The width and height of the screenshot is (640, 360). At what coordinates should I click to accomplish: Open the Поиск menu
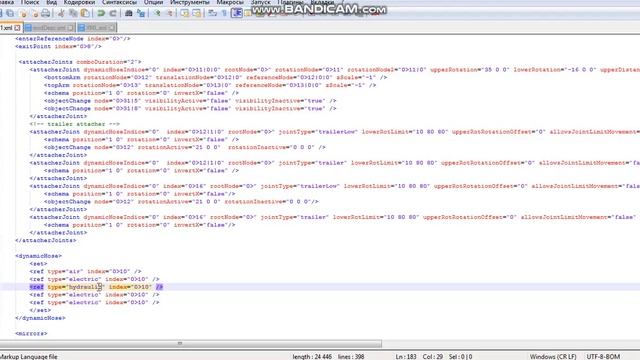point(30,2)
